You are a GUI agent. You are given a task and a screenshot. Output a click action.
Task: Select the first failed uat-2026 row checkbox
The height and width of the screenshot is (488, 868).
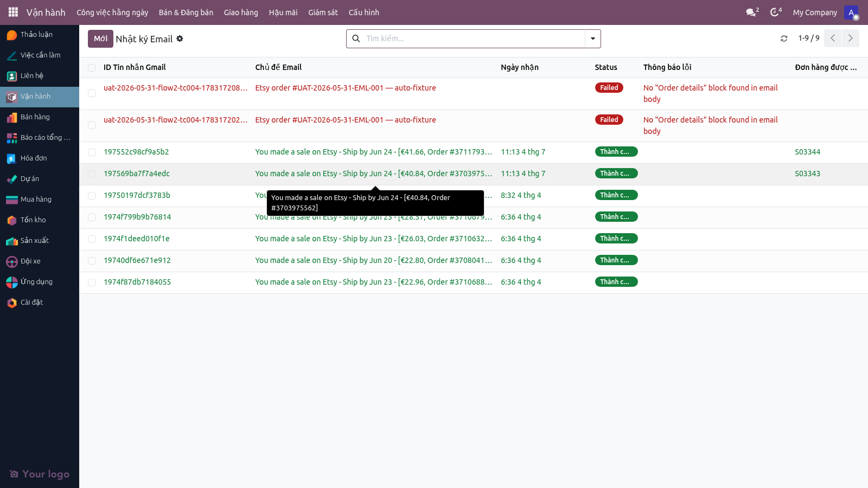tap(92, 93)
